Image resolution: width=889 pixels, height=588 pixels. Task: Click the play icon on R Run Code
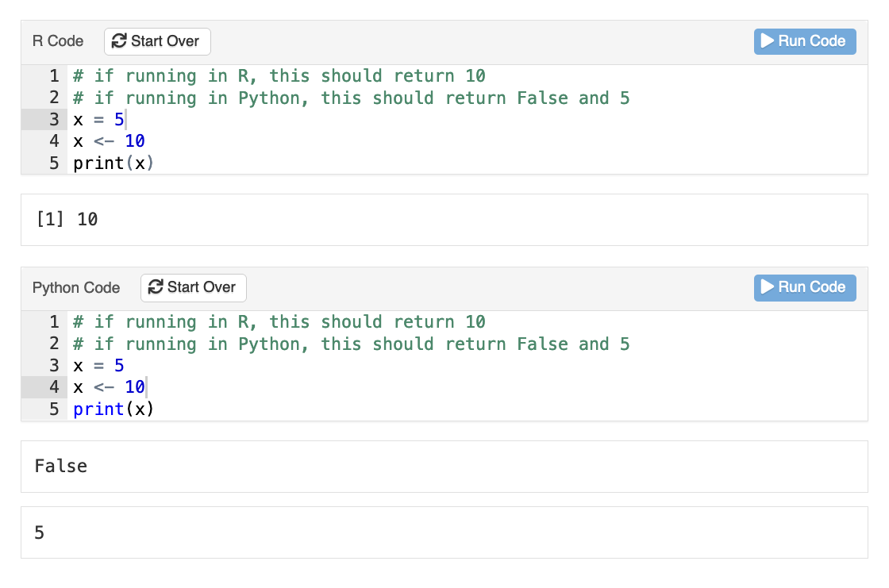[768, 41]
